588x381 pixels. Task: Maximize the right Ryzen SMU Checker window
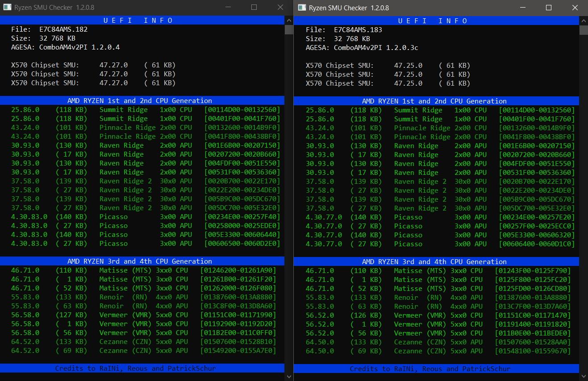coord(549,8)
